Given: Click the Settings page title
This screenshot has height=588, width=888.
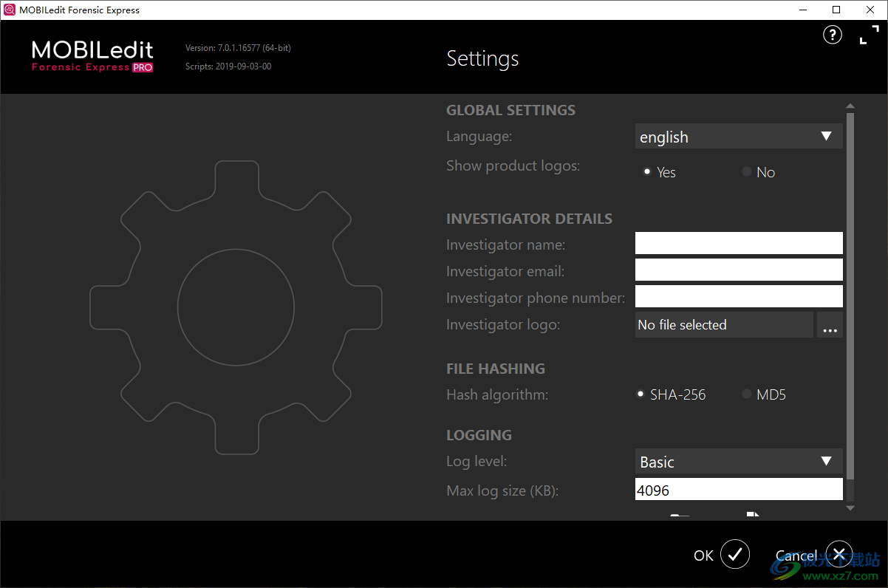Looking at the screenshot, I should coord(482,58).
